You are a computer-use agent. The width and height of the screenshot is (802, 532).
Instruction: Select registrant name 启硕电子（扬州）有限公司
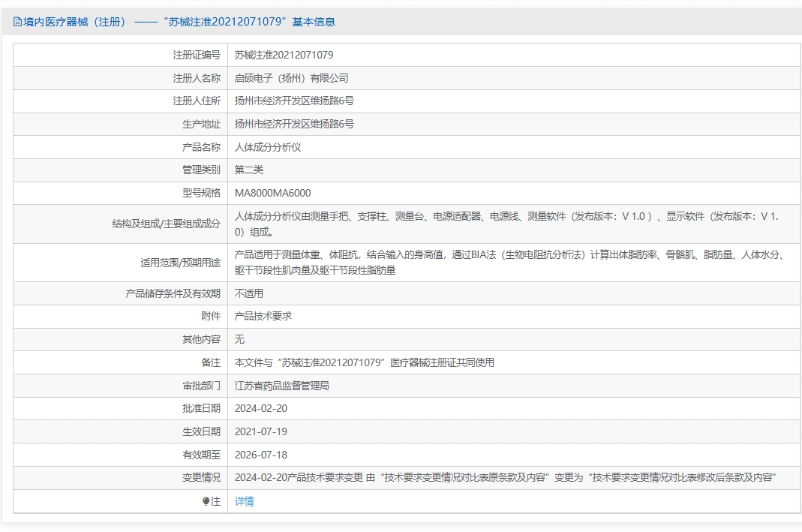292,78
